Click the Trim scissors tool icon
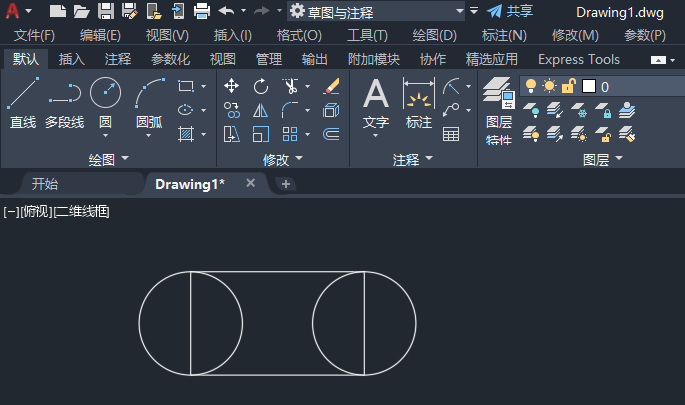Viewport: 685px width, 405px height. [x=290, y=86]
